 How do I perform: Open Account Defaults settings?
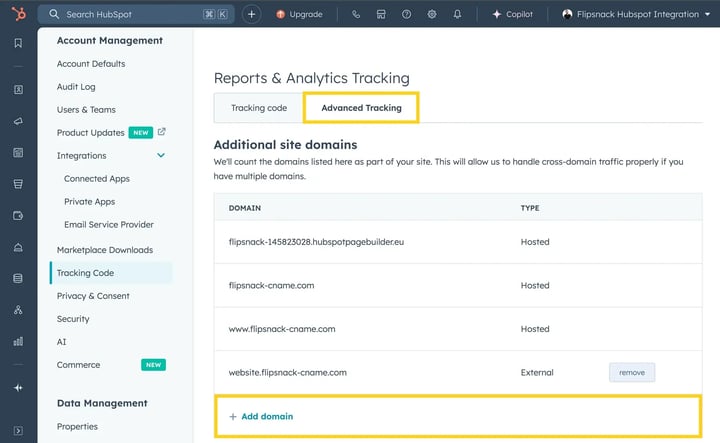(91, 64)
